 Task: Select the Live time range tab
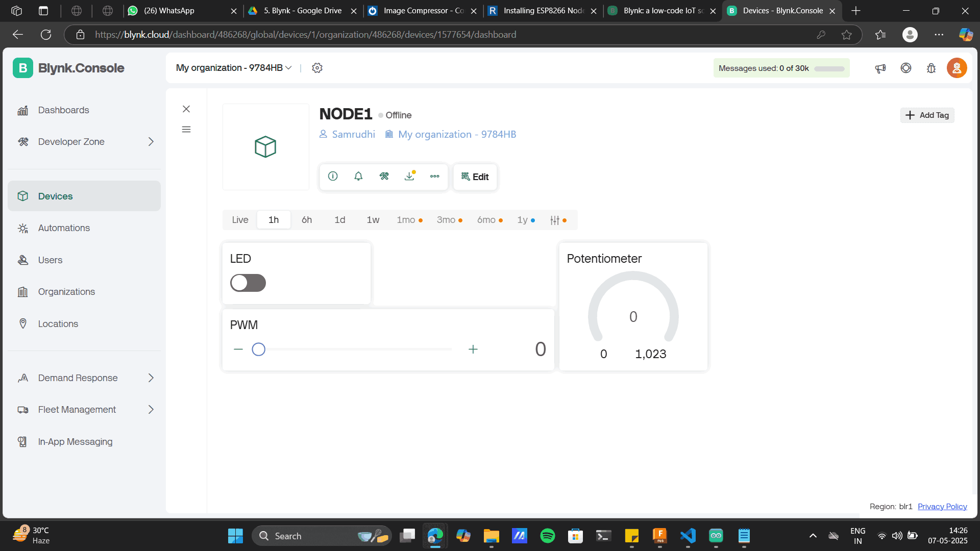tap(240, 220)
